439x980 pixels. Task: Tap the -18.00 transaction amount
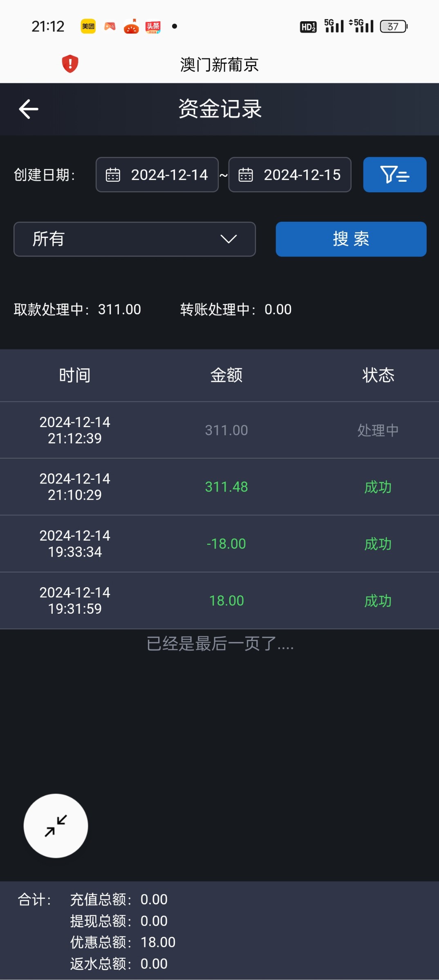pos(226,544)
